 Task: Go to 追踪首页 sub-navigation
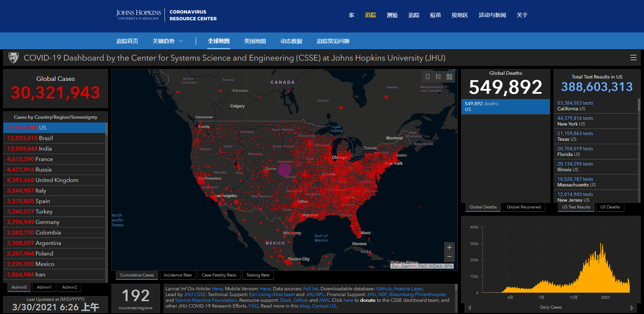pos(127,41)
